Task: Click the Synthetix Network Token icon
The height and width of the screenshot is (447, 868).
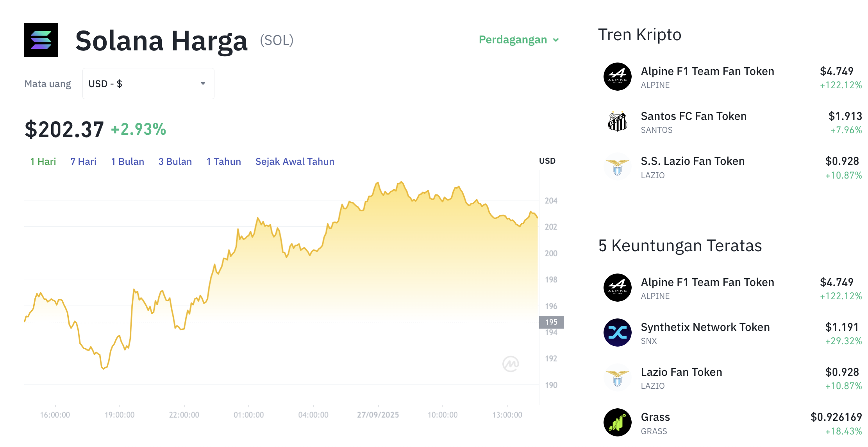Action: (617, 333)
